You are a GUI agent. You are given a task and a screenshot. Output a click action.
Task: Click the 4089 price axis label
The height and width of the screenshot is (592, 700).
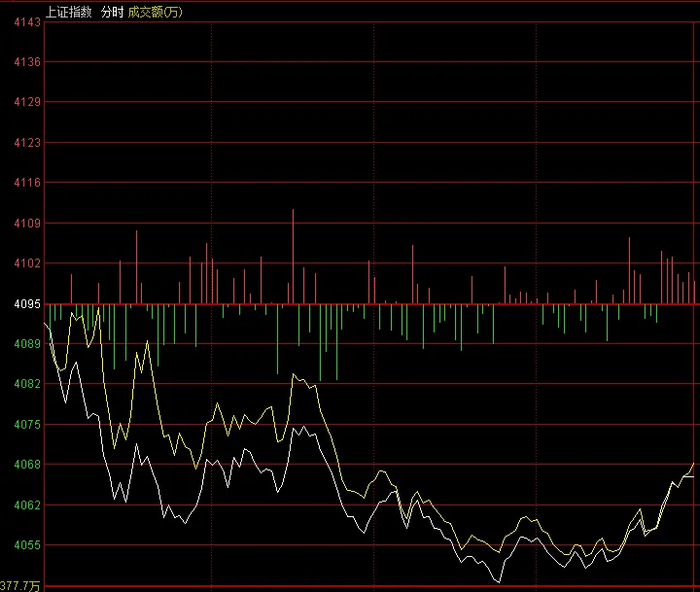click(27, 344)
